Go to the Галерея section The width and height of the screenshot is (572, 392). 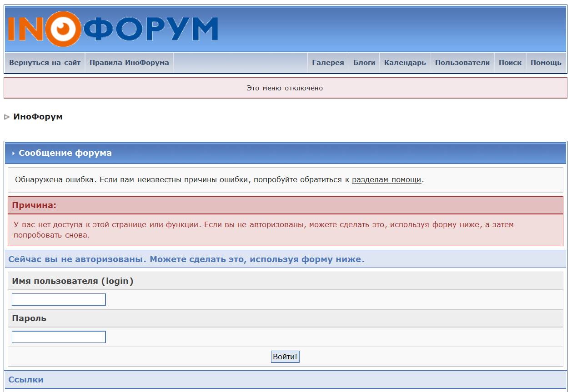(x=328, y=63)
